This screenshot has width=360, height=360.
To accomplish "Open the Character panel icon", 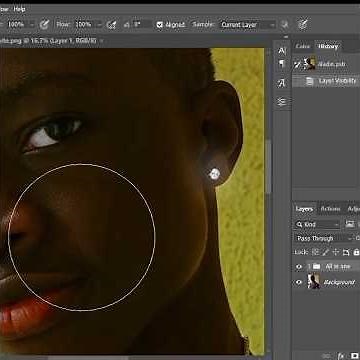I will coord(282,51).
